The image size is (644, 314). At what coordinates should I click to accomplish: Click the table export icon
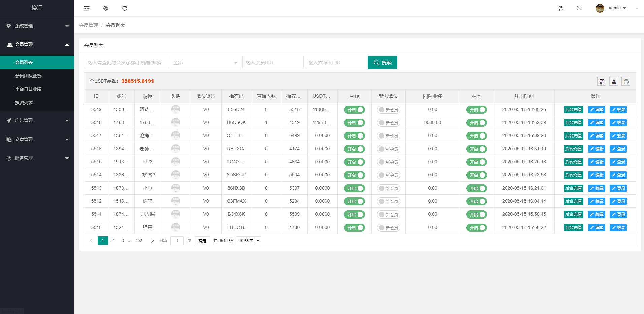pos(614,81)
